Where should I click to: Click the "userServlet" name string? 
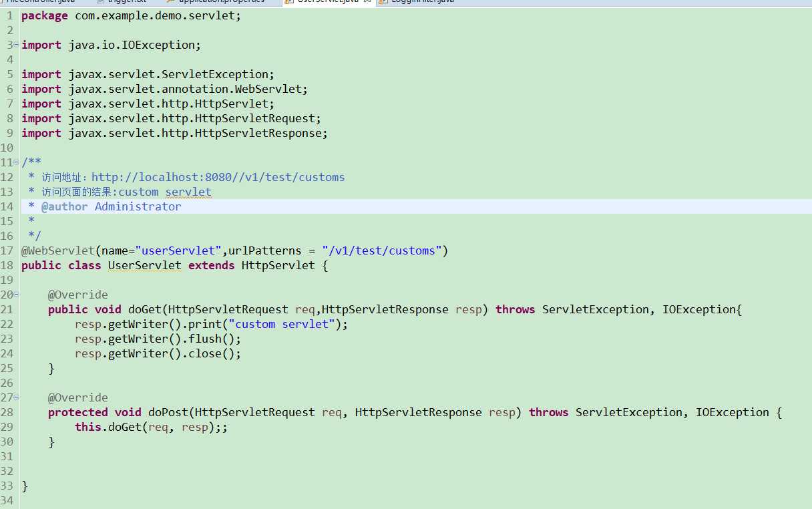point(178,250)
